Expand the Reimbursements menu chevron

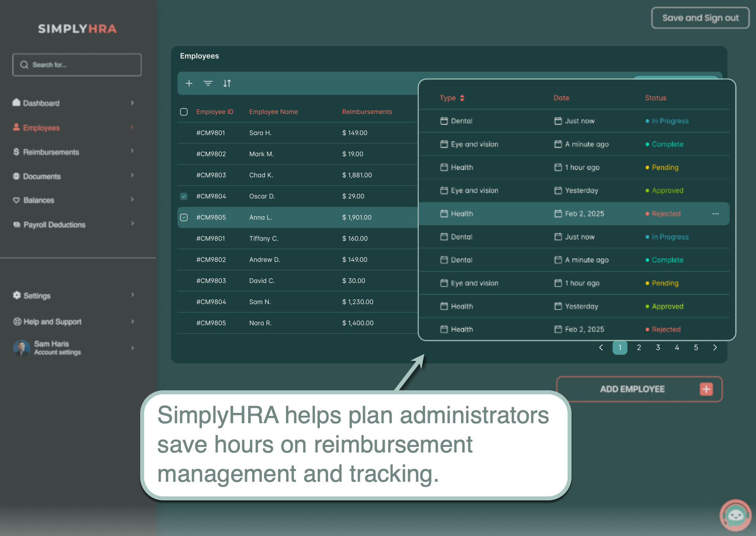[x=132, y=151]
